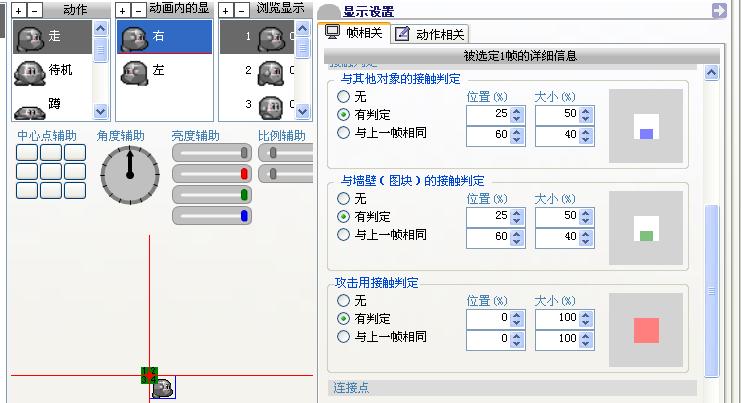The image size is (741, 403).
Task: Select the 右 direction animation
Action: click(x=164, y=36)
